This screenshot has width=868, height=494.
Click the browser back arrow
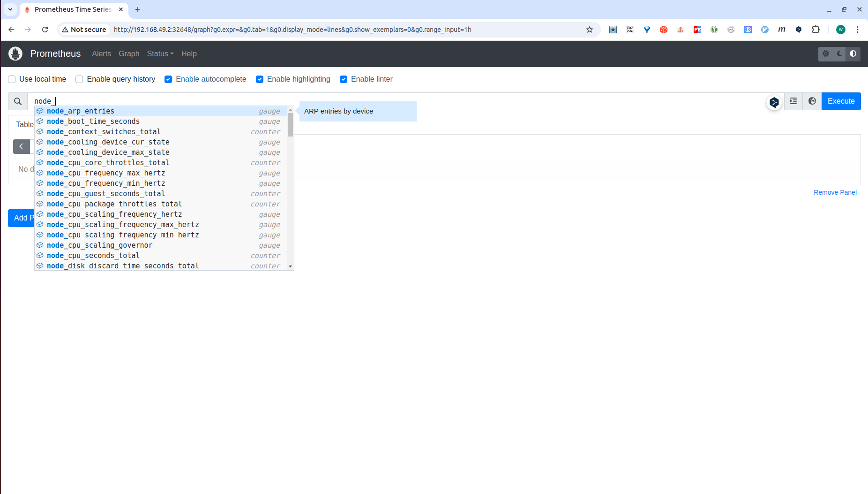click(11, 30)
